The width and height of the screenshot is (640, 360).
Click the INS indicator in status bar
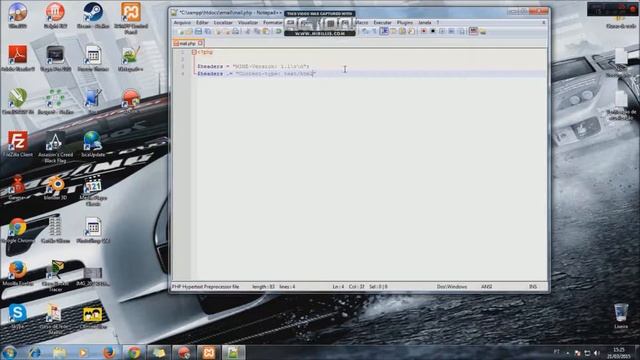tap(533, 287)
